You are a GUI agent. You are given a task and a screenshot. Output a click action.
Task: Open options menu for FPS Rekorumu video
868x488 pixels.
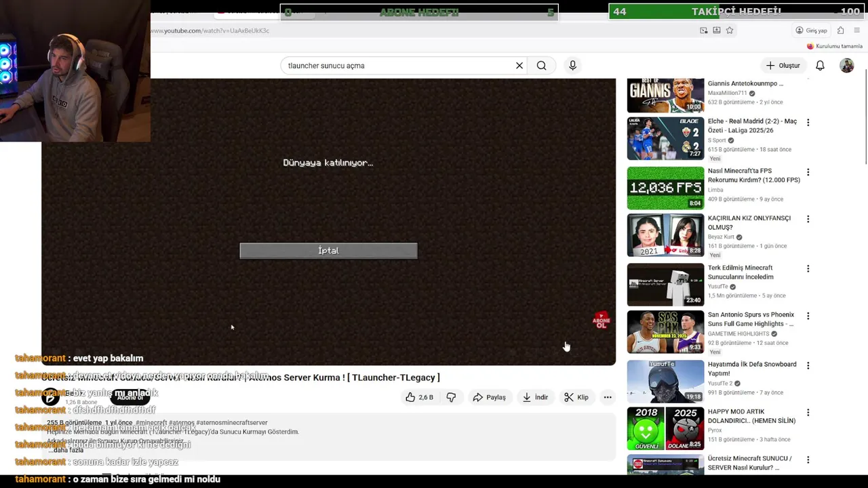[808, 172]
